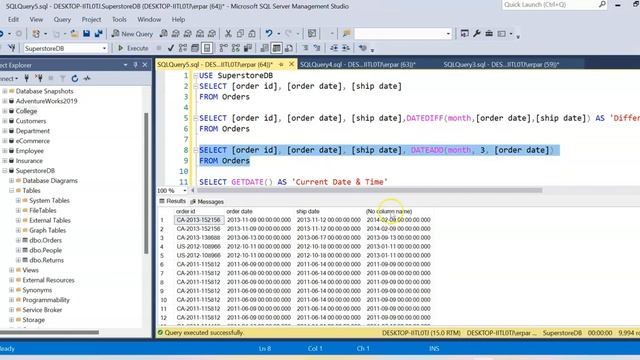Toggle Include Actual Execution Plan
Viewport: 640px width, 360px height.
tap(223, 48)
